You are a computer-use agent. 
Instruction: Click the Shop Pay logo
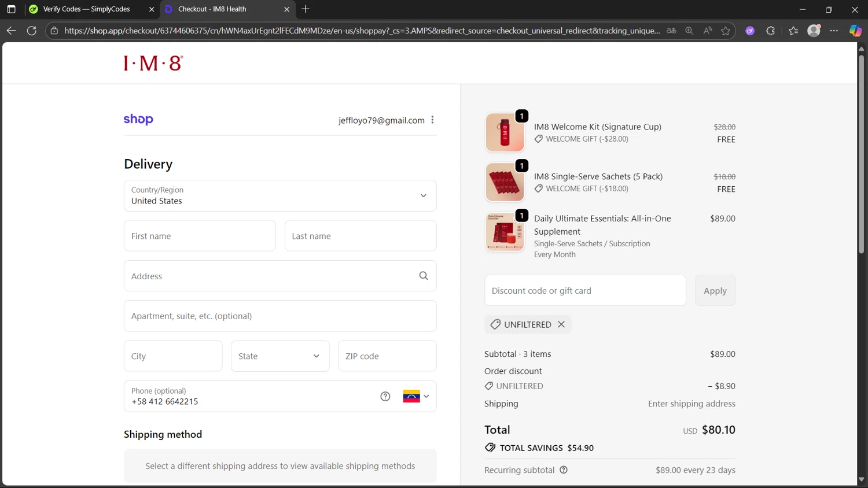point(138,120)
